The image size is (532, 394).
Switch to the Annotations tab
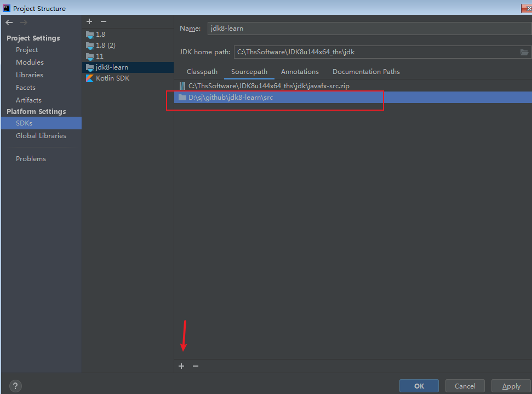click(300, 72)
